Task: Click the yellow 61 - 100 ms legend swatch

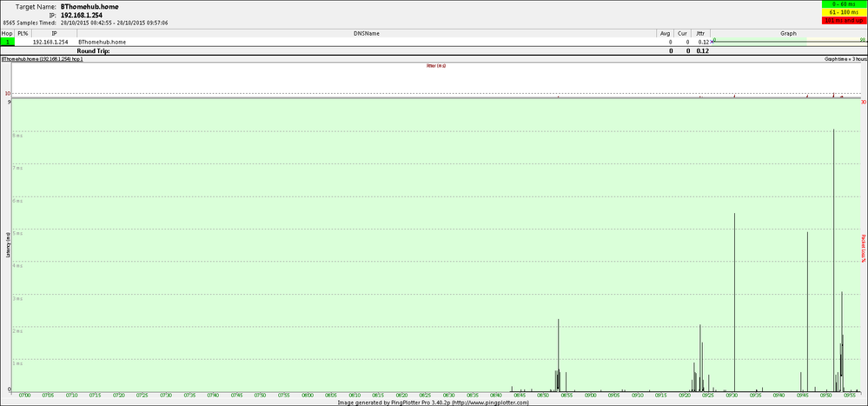Action: point(845,12)
